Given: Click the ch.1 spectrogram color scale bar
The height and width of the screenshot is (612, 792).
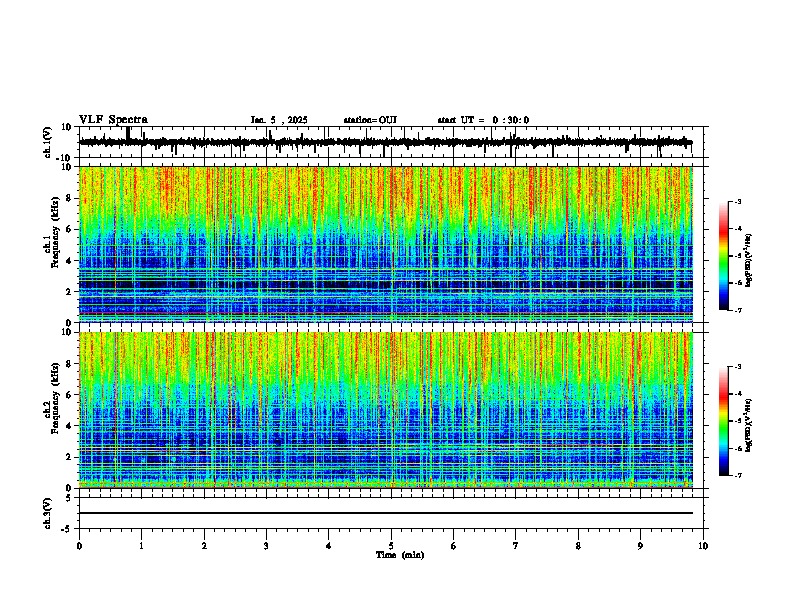Looking at the screenshot, I should pyautogui.click(x=724, y=256).
